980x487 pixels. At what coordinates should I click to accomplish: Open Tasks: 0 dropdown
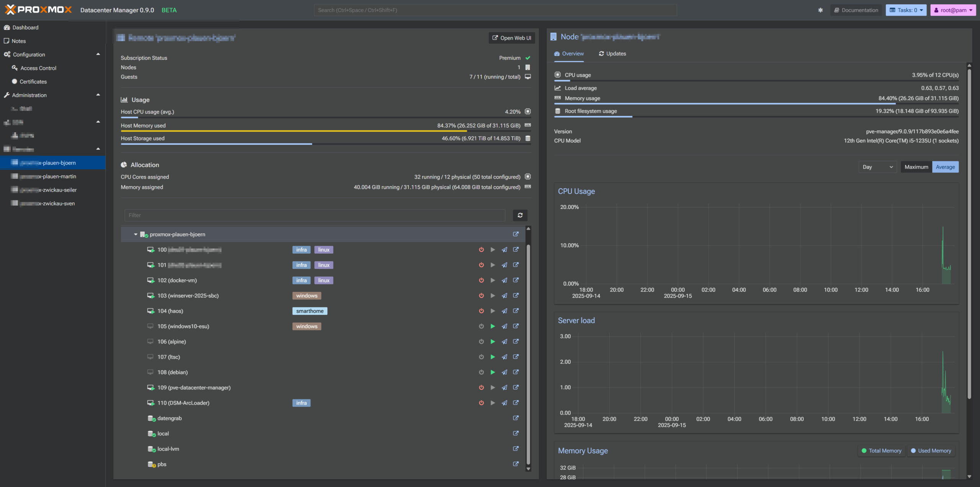coord(906,10)
